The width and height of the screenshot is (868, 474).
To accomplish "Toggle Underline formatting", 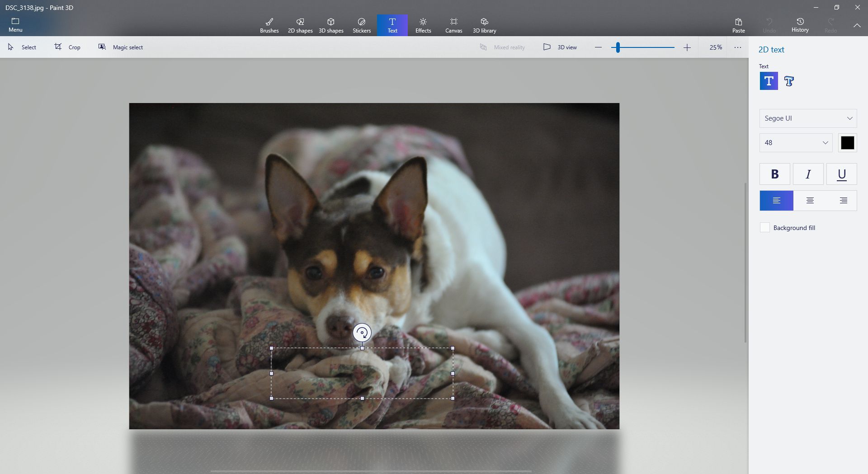I will coord(841,174).
